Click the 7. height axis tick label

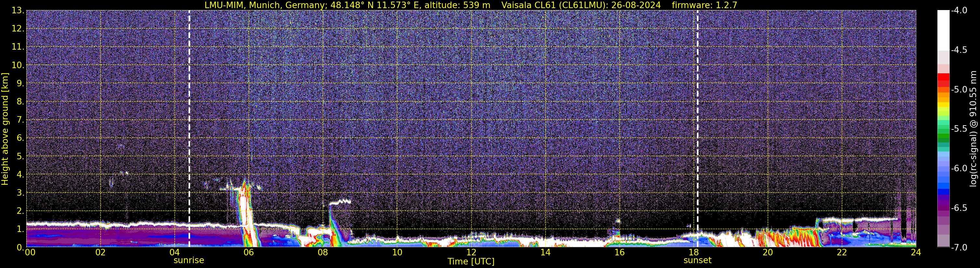20,120
